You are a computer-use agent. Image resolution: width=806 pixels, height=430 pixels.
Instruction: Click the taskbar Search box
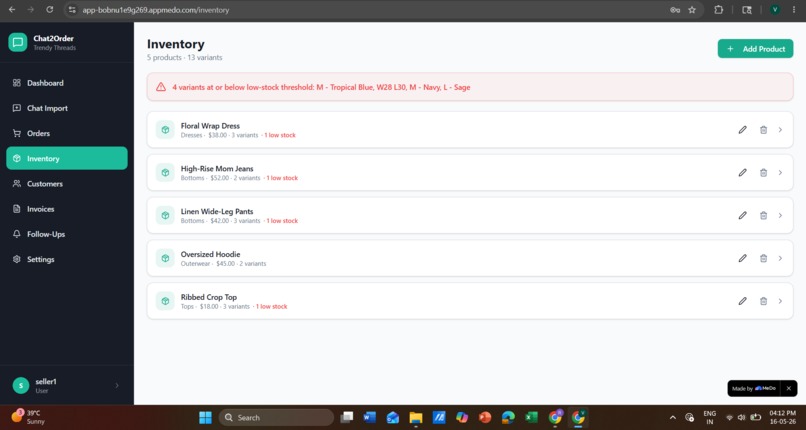(x=276, y=417)
